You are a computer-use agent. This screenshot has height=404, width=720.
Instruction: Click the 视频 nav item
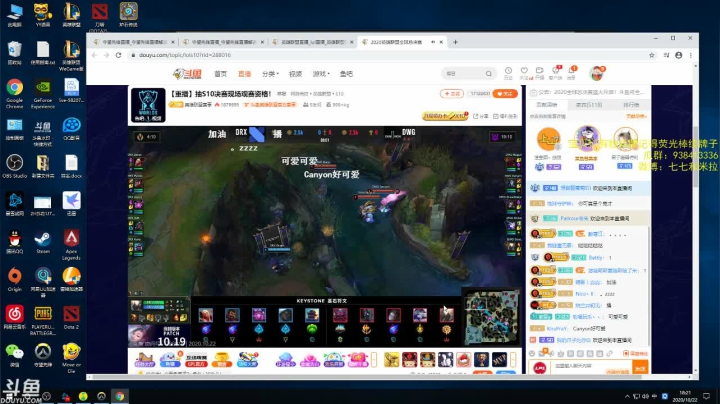click(295, 74)
